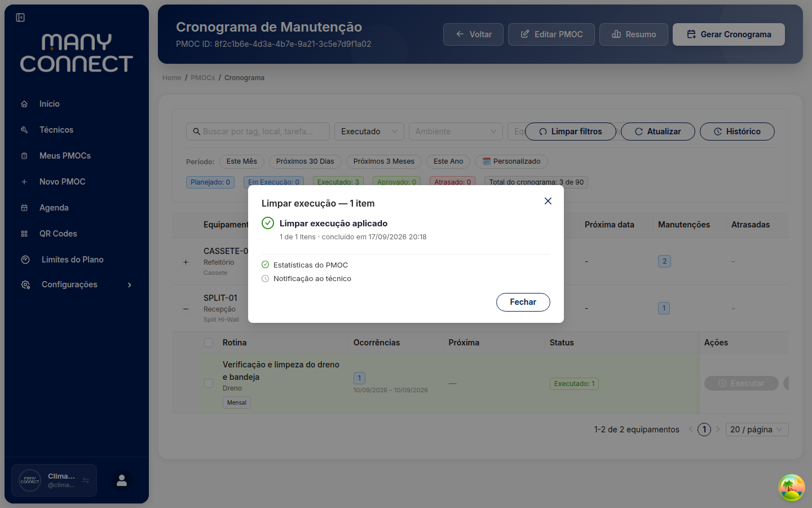Follow the PMOCs breadcrumb link

click(x=203, y=78)
